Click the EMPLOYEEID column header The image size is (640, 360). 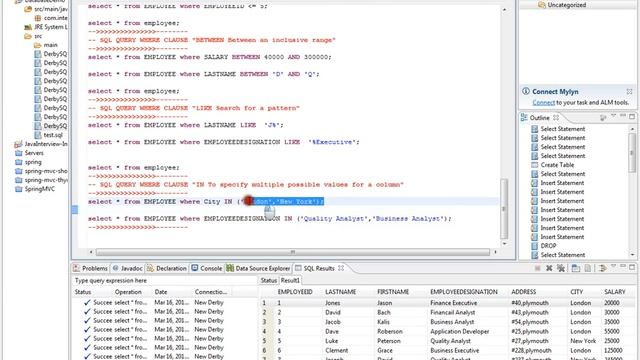point(295,292)
